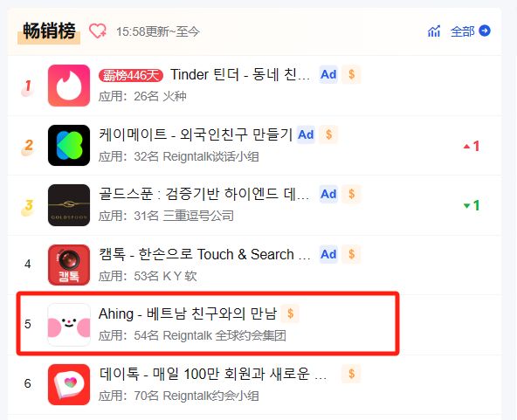
Task: Open the chart trend icon near 全部
Action: pos(434,31)
